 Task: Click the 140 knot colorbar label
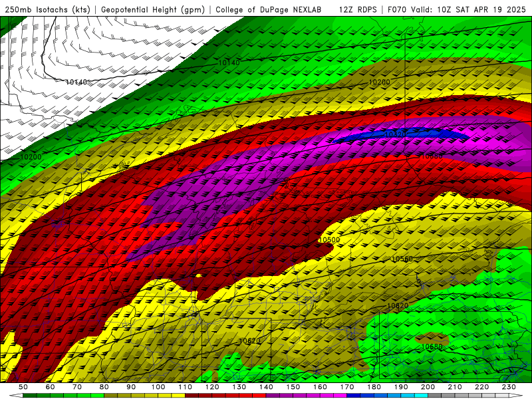(x=266, y=387)
